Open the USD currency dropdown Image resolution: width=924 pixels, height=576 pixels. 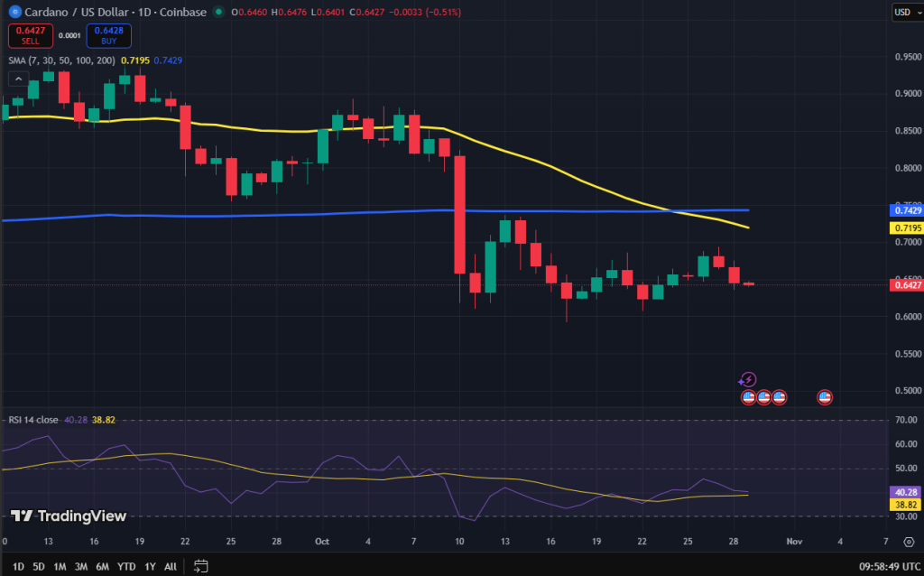click(x=908, y=12)
